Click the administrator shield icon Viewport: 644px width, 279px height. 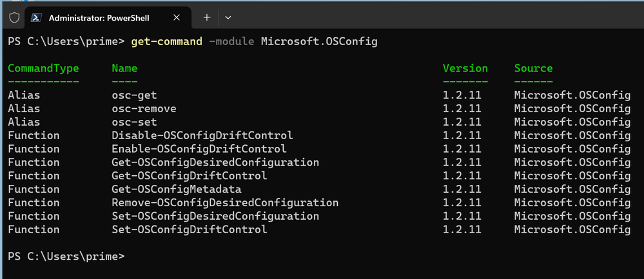(14, 18)
